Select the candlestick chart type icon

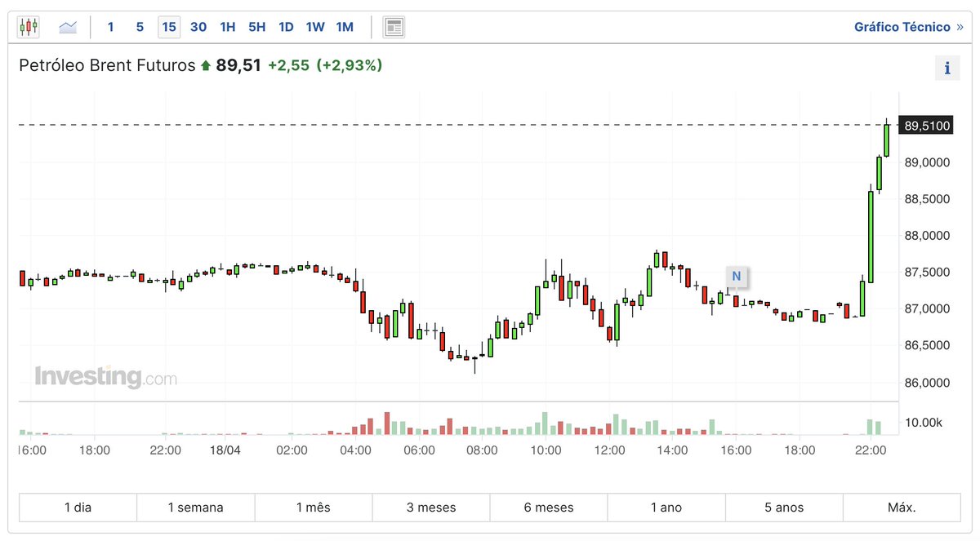29,27
